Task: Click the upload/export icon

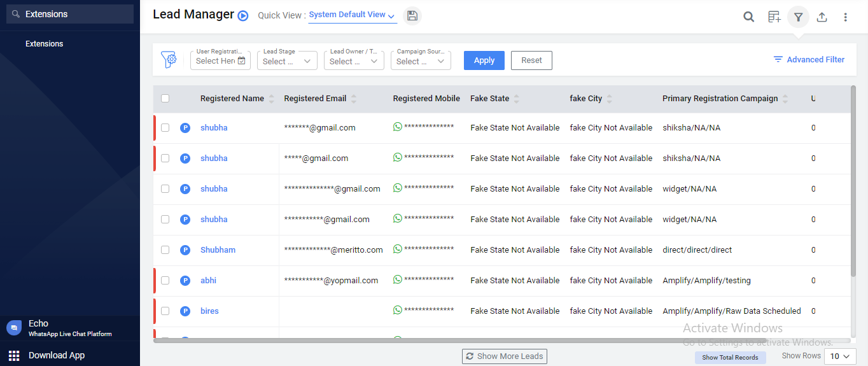Action: [822, 17]
